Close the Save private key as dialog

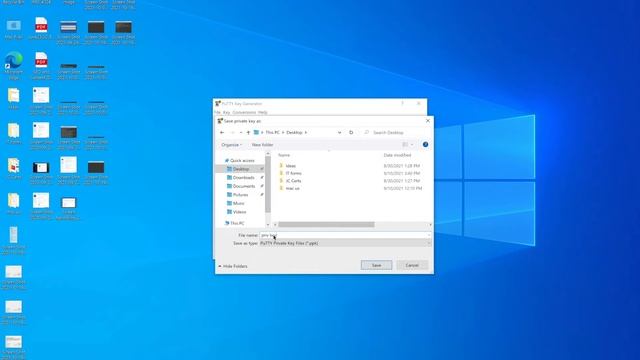coord(428,121)
